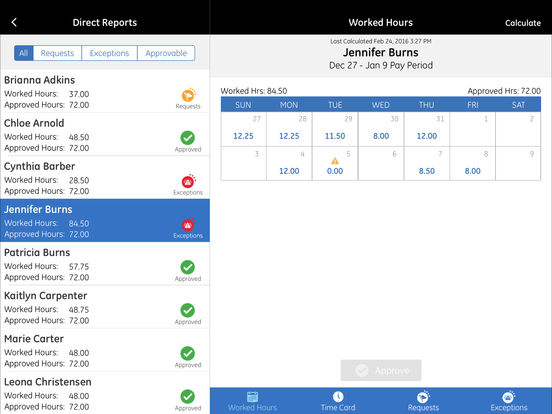
Task: Select Cynthia Barber in the list
Action: point(105,177)
